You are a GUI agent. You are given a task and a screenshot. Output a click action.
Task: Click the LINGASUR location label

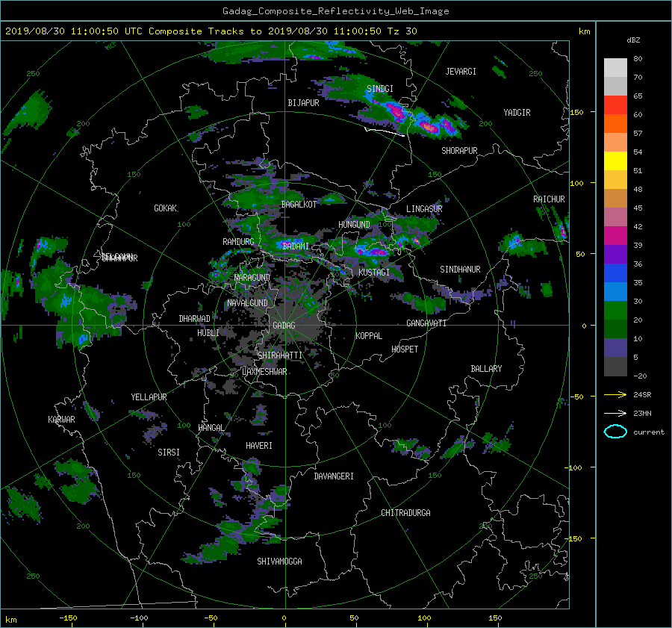(424, 209)
